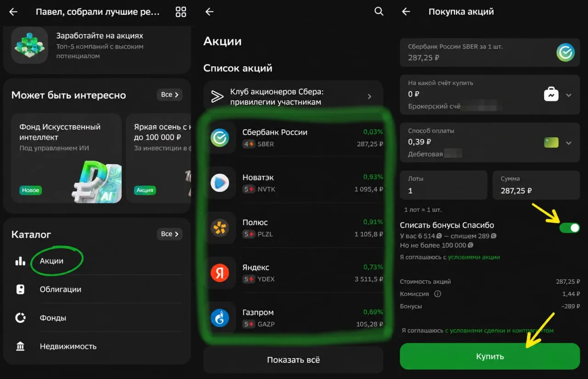Go back from the Павел recommendations screen
This screenshot has height=379, width=588.
pyautogui.click(x=13, y=12)
